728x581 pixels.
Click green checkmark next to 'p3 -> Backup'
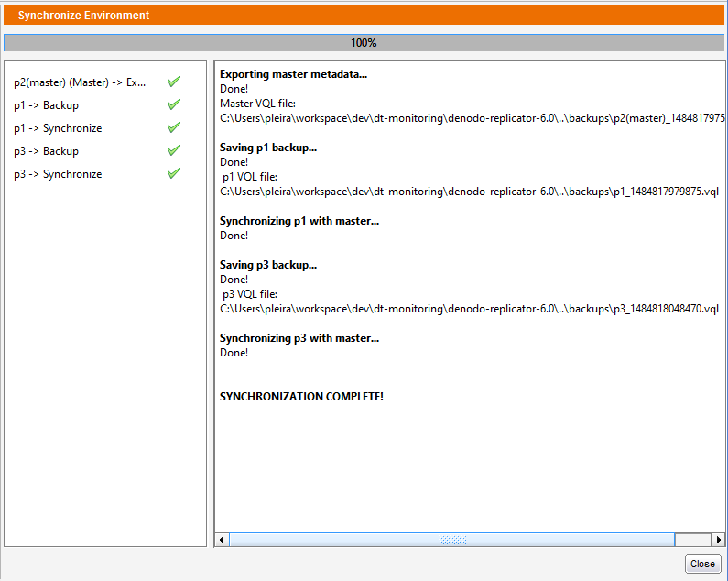174,150
